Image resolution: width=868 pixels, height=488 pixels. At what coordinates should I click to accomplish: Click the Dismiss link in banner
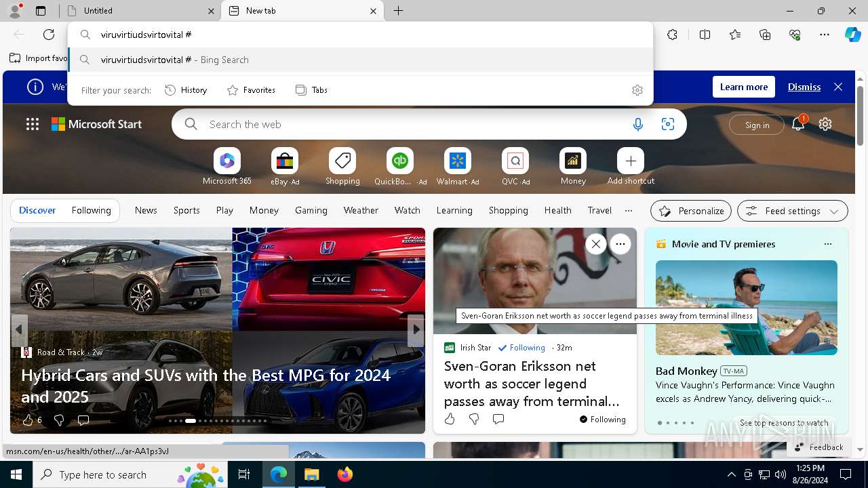point(804,87)
